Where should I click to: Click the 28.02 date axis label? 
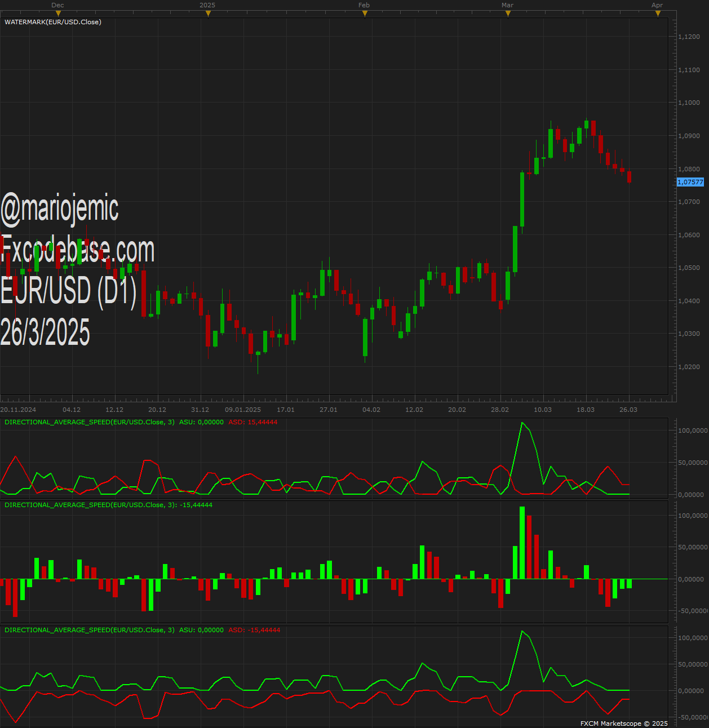pos(500,410)
